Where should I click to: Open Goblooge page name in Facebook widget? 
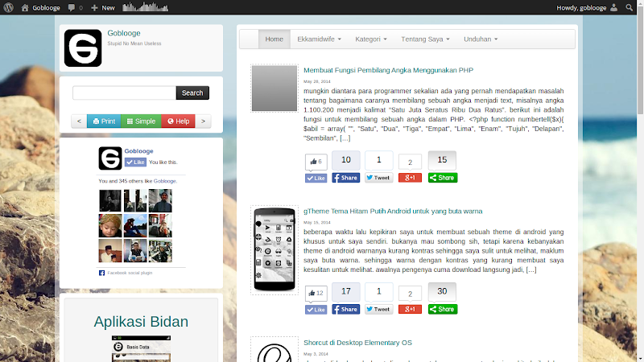[x=138, y=151]
